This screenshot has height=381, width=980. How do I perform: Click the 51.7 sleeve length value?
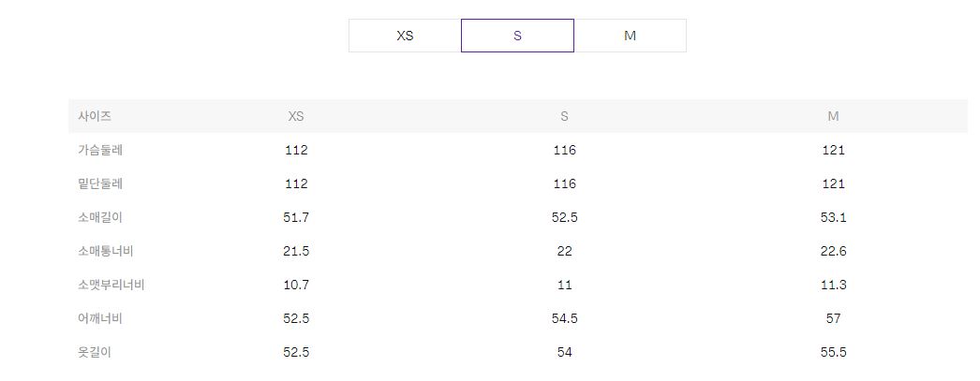(x=296, y=217)
